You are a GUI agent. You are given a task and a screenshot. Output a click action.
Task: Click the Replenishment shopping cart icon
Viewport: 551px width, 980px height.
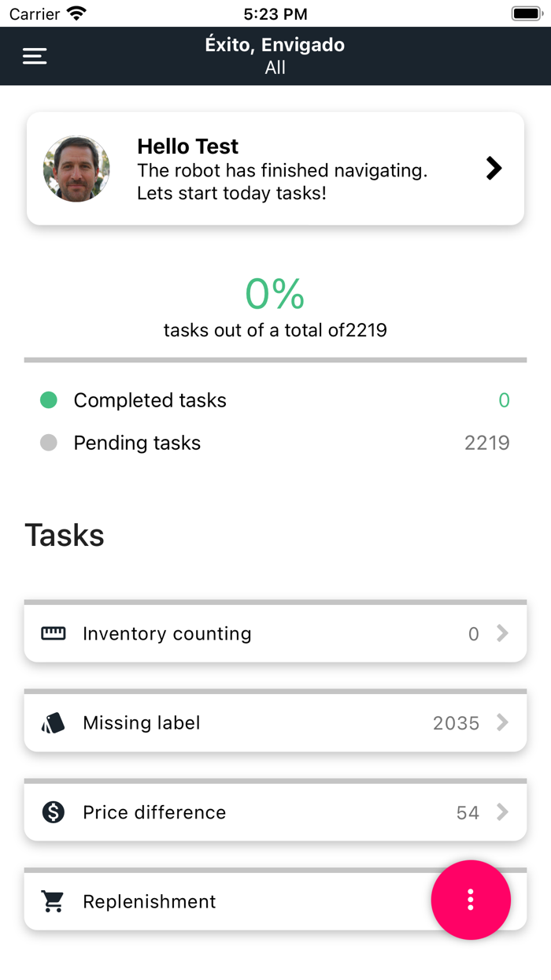(51, 900)
